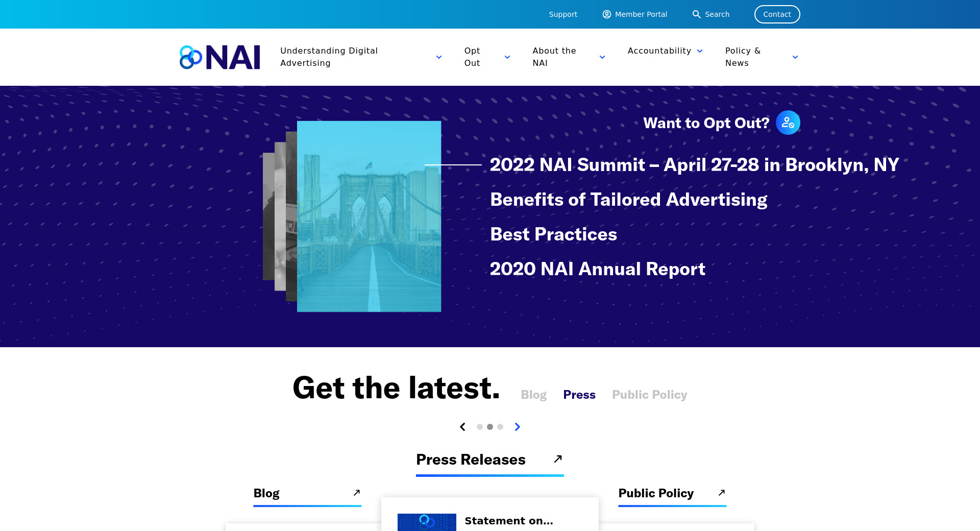Viewport: 980px width, 531px height.
Task: Open Press Releases external arrow icon
Action: [x=558, y=459]
